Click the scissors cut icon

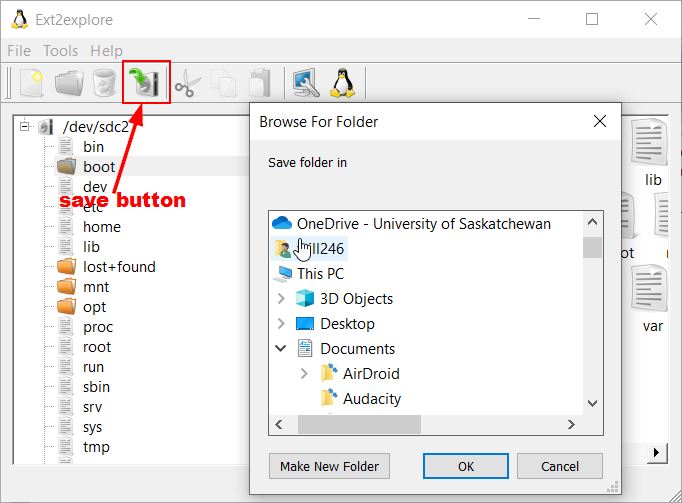point(187,83)
